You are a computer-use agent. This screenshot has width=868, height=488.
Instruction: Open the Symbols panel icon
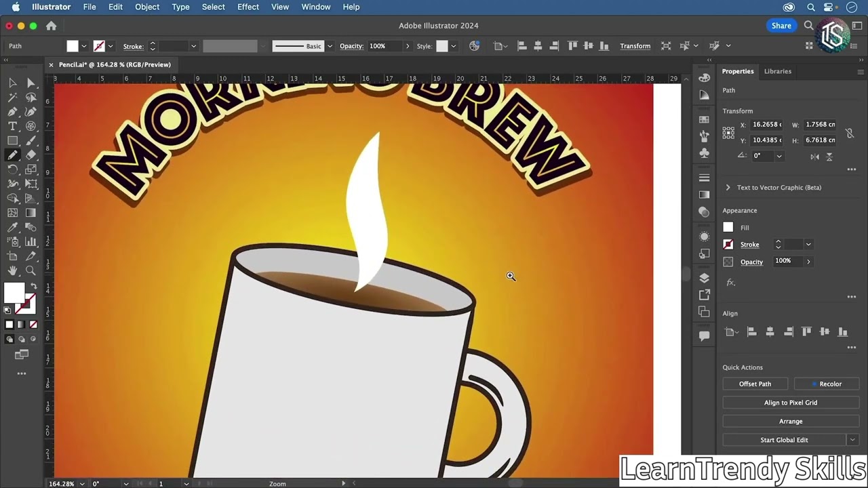[704, 152]
